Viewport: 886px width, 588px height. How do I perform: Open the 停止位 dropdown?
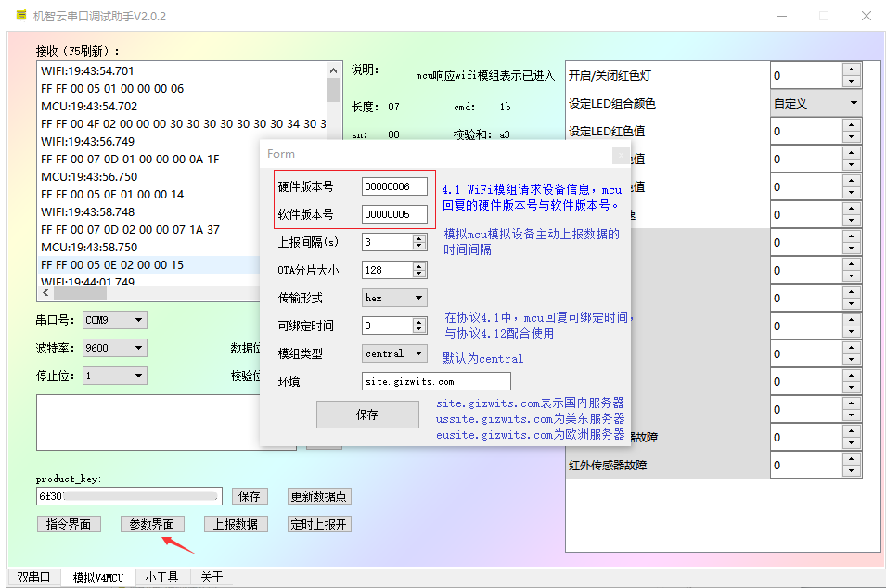(x=137, y=375)
